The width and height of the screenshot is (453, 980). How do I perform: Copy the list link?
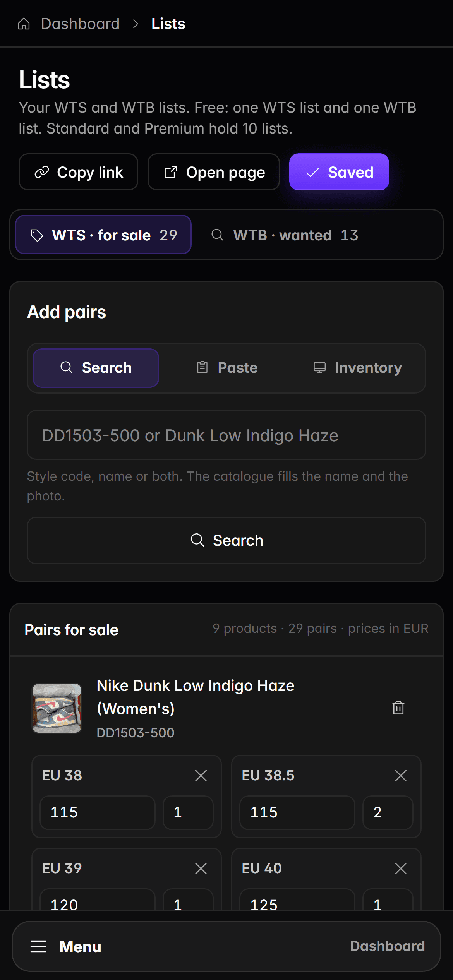click(79, 172)
